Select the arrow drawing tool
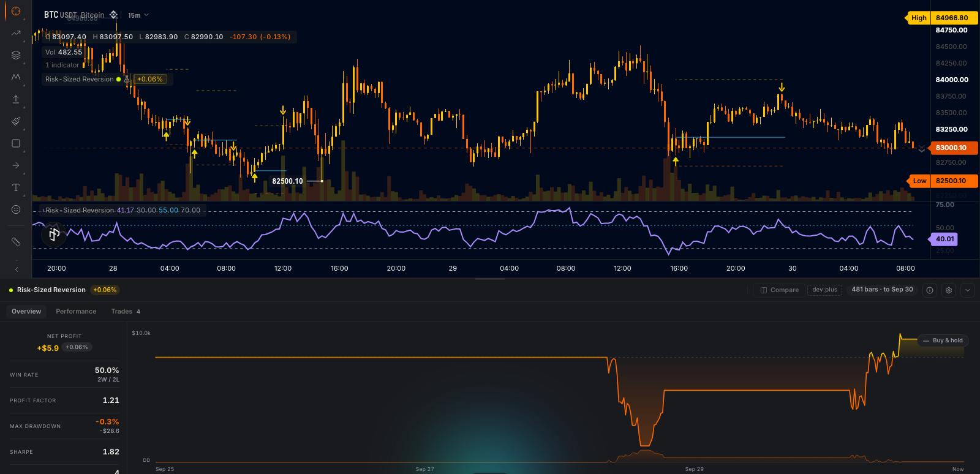980x474 pixels. [16, 165]
